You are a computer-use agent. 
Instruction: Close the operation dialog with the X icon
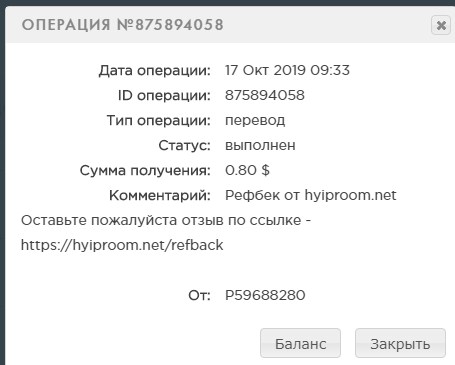coord(441,25)
